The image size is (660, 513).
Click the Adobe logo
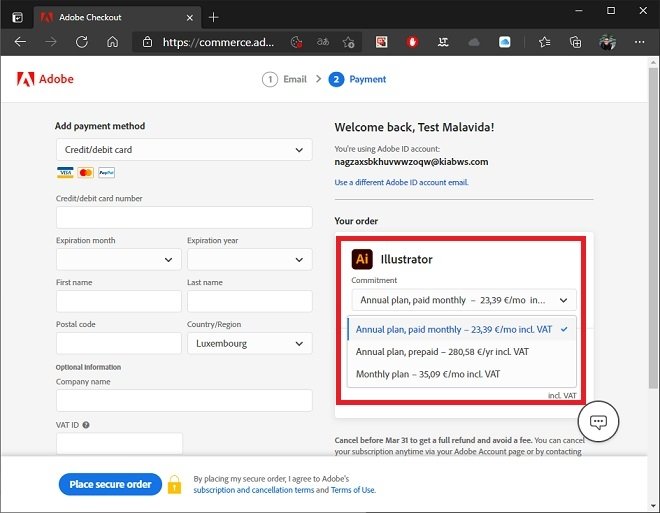pos(45,79)
